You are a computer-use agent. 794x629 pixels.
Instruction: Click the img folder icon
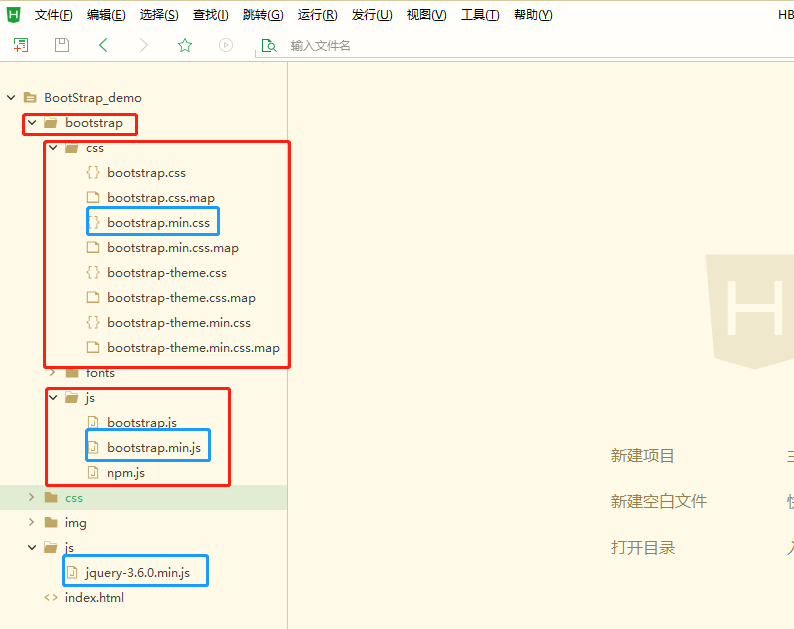(51, 522)
